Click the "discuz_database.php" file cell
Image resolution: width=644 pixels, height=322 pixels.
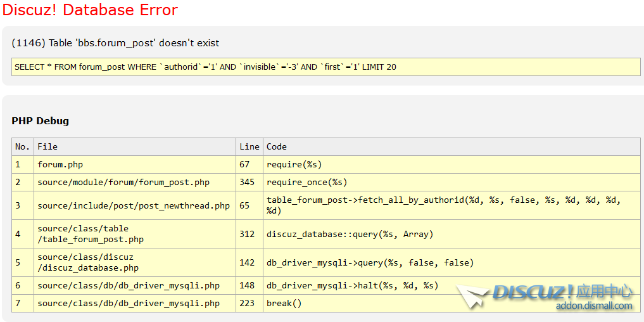pyautogui.click(x=135, y=262)
